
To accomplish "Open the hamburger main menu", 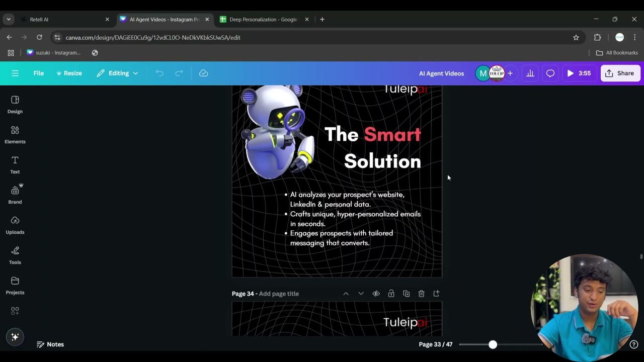I will tap(15, 73).
